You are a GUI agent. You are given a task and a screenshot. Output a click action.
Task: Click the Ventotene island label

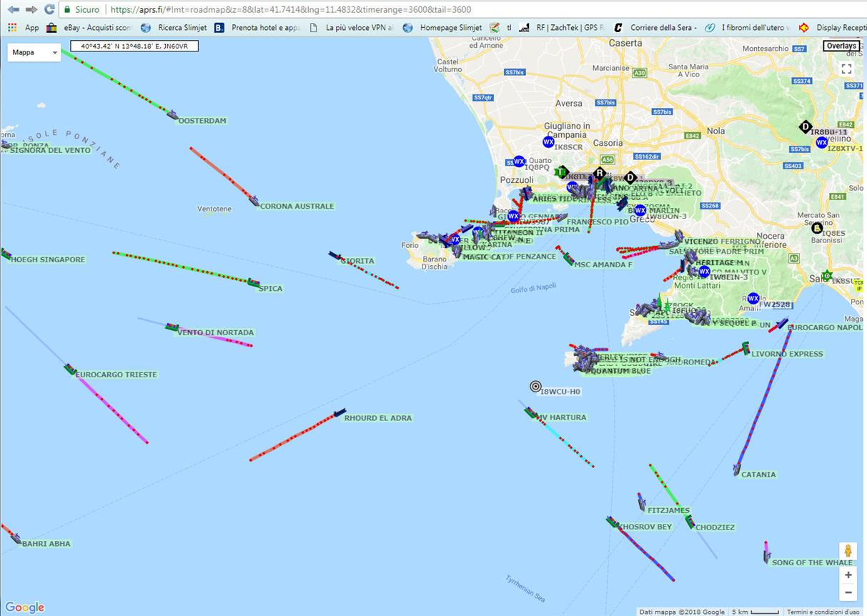point(214,209)
